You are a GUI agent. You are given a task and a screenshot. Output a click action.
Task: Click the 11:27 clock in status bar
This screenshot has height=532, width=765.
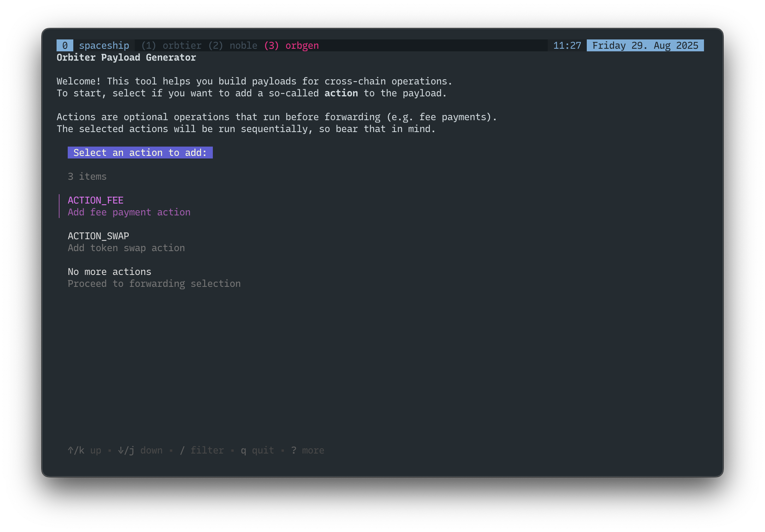pyautogui.click(x=567, y=45)
